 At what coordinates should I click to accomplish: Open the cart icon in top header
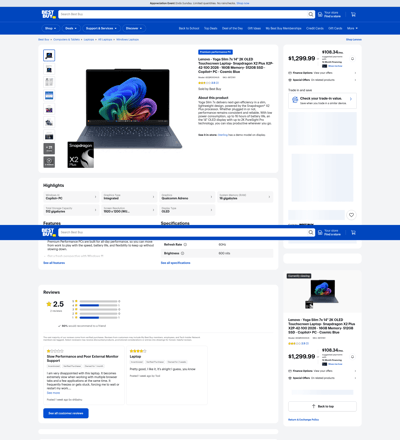(353, 14)
